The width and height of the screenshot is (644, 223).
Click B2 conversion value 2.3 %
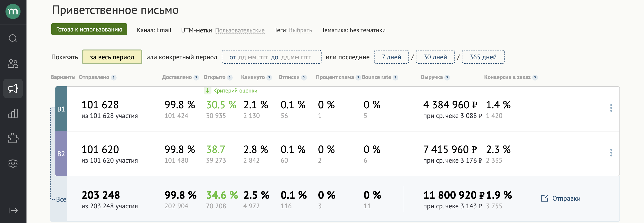tap(498, 149)
